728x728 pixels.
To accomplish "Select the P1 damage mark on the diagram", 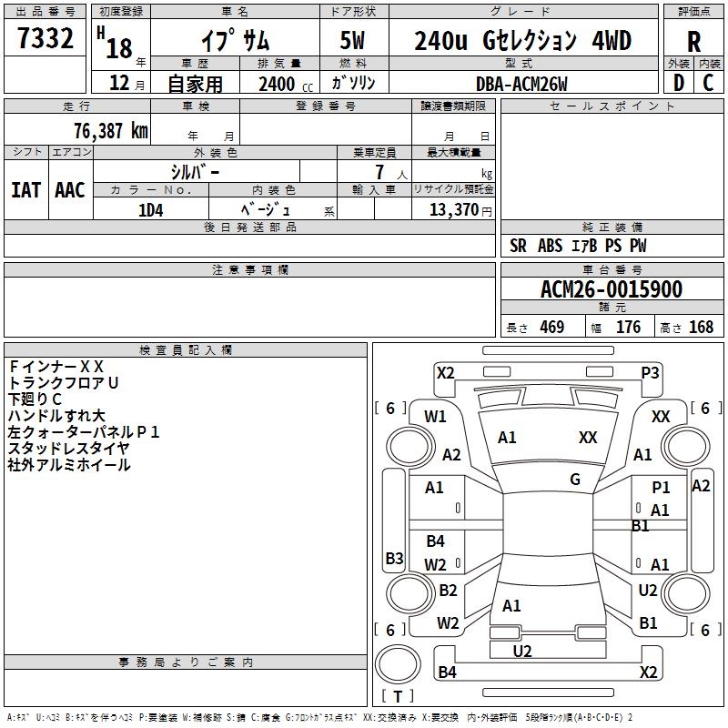I will pos(661,488).
